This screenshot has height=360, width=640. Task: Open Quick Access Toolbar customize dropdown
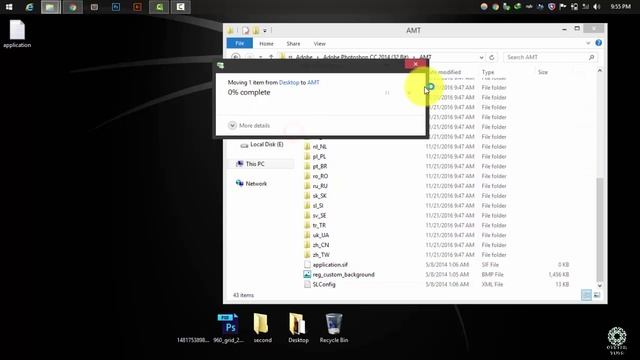[265, 30]
